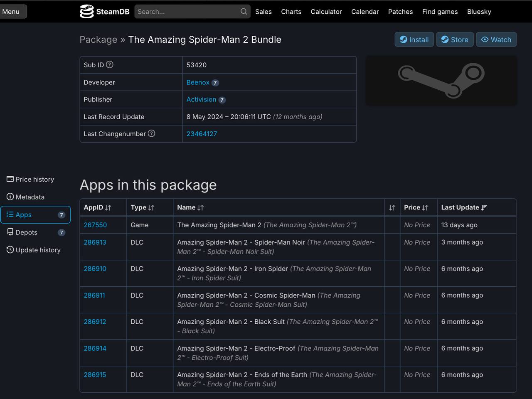The height and width of the screenshot is (399, 532).
Task: Click the Spider-Man Noir DLC name
Action: tap(241, 242)
